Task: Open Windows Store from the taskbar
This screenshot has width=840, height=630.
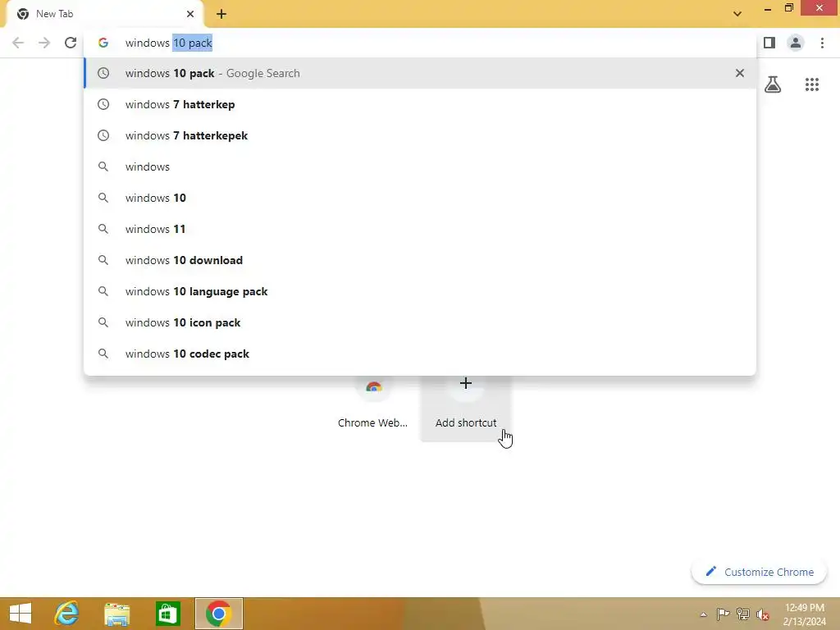Action: tap(167, 614)
